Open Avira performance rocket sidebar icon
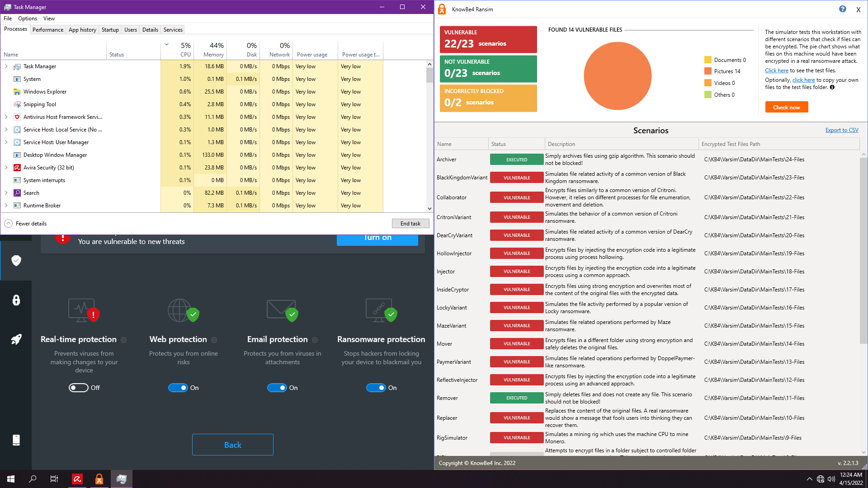The height and width of the screenshot is (488, 868). click(x=16, y=339)
